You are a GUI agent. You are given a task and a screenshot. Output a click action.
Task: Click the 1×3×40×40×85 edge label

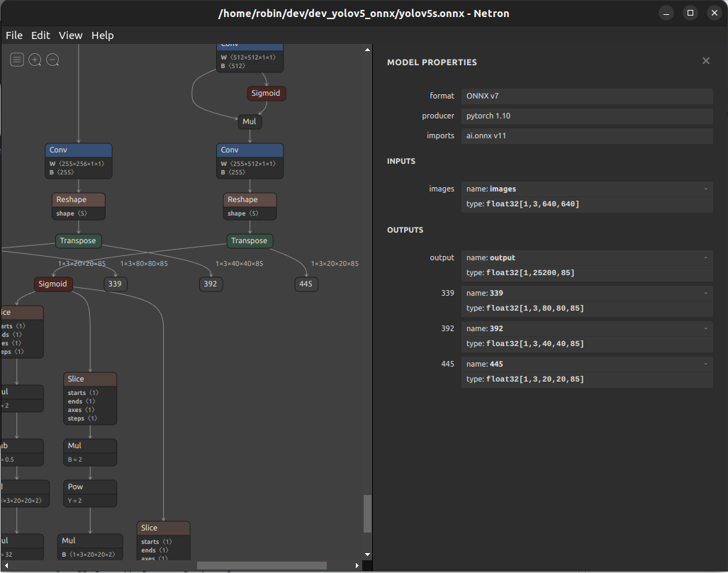[x=239, y=264]
